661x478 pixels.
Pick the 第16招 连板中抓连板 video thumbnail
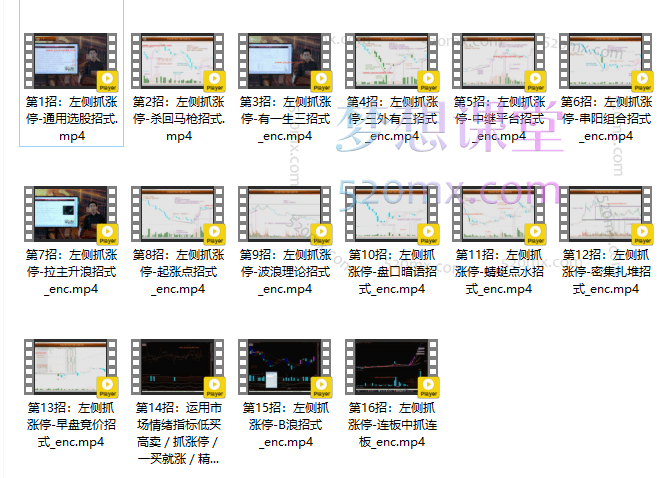[x=392, y=367]
